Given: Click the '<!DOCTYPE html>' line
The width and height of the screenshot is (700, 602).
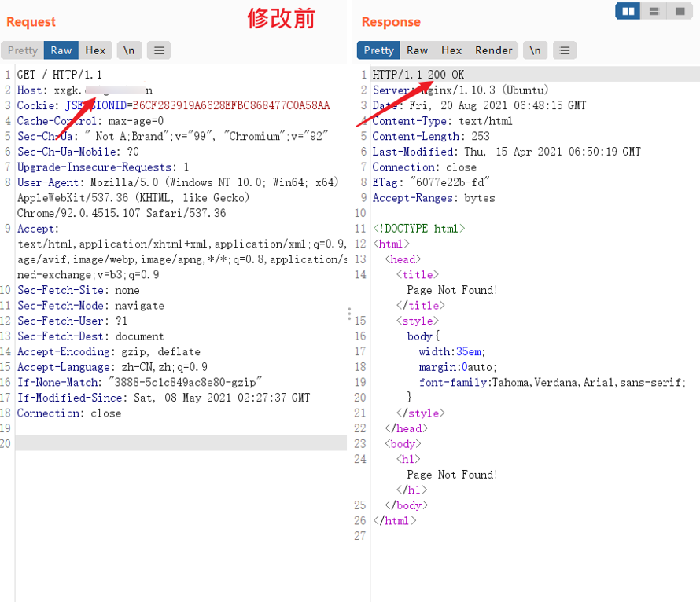Looking at the screenshot, I should point(418,229).
